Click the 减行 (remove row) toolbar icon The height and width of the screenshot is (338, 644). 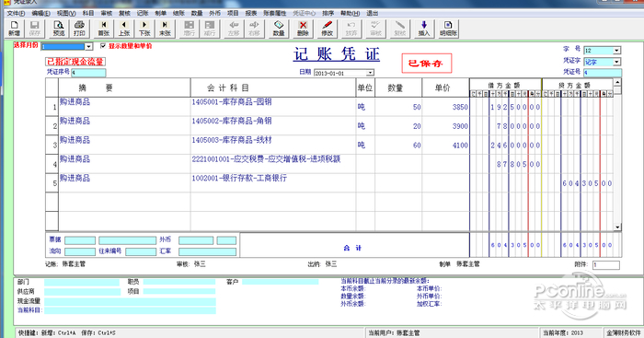(210, 29)
